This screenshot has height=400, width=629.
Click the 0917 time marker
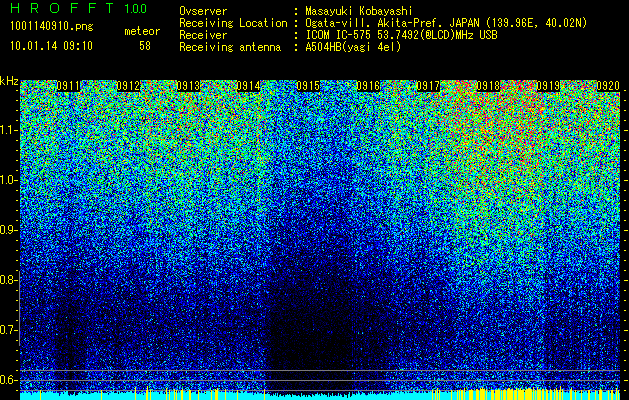pos(428,86)
